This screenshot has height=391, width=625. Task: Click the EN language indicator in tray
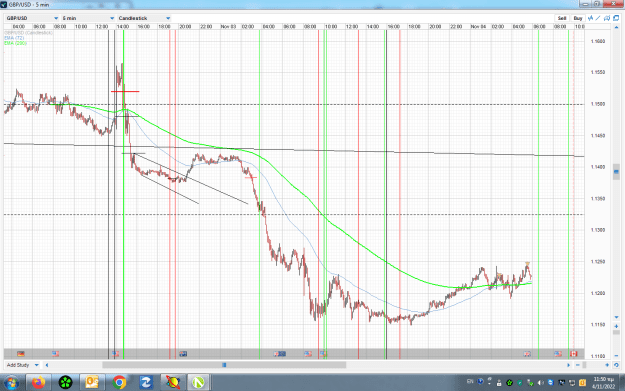click(470, 381)
